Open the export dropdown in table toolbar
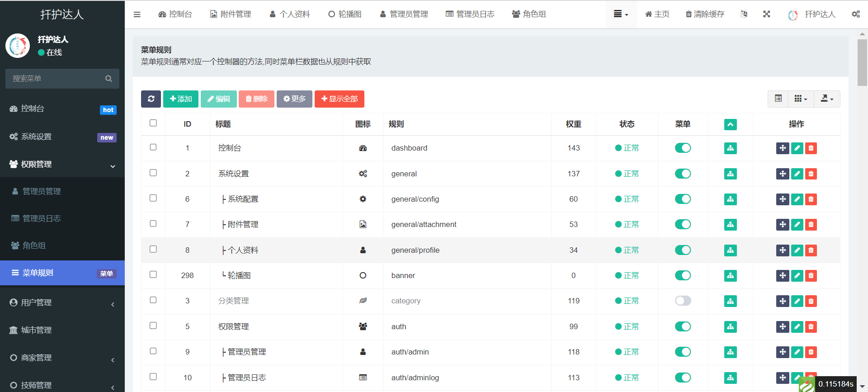Screen dimensions: 868x392 pos(827,99)
